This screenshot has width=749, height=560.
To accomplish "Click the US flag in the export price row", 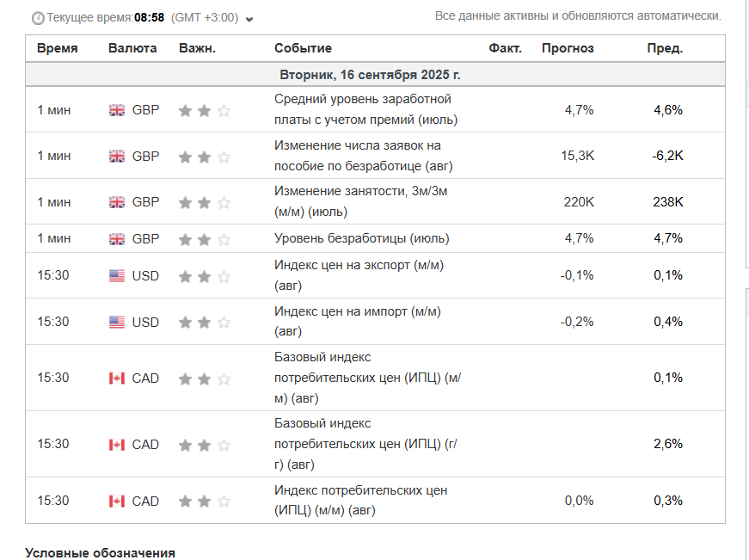I will click(x=117, y=276).
